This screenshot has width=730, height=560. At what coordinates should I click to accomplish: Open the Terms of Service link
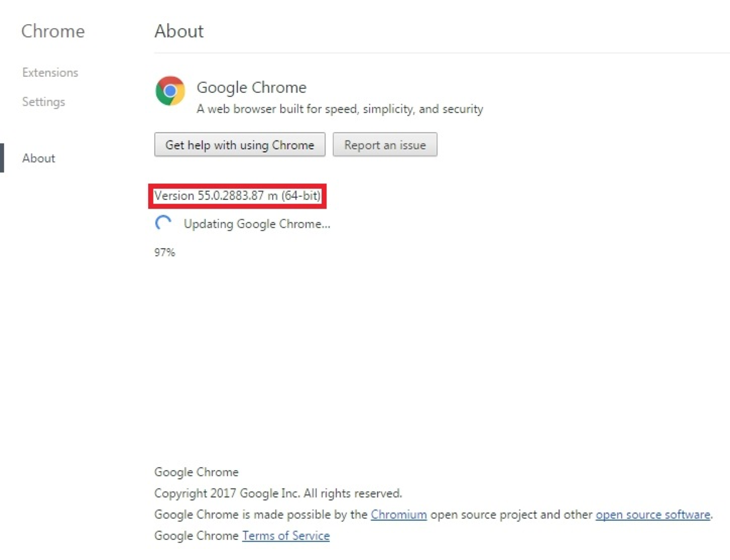point(286,536)
